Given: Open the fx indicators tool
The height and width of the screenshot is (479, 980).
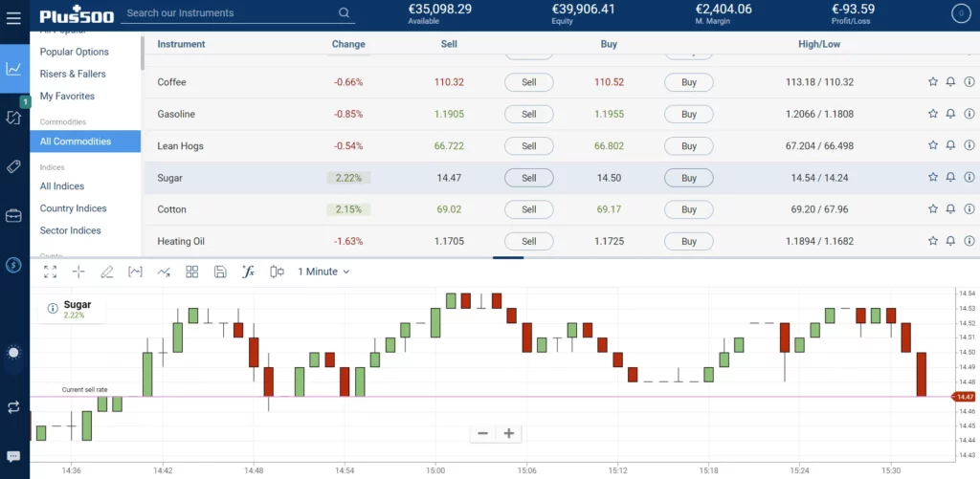Looking at the screenshot, I should coord(248,272).
